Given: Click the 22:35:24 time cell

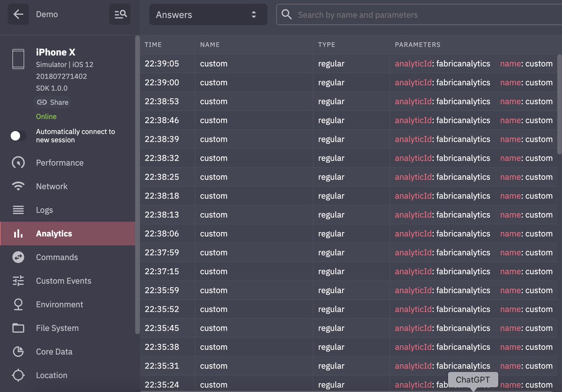Looking at the screenshot, I should point(162,385).
